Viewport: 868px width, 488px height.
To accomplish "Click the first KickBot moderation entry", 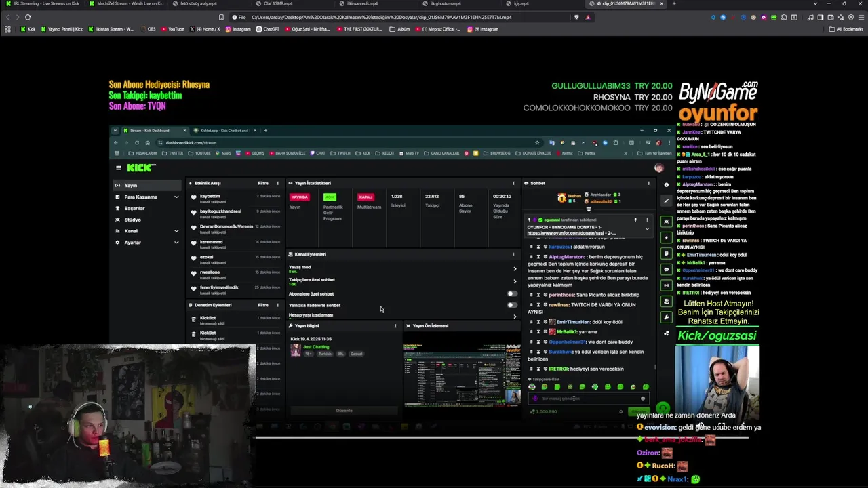I will tap(234, 320).
